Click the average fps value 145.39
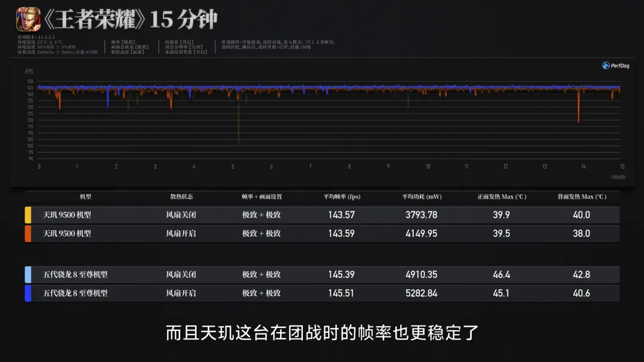Screen dimensions: 644x362 (341, 274)
